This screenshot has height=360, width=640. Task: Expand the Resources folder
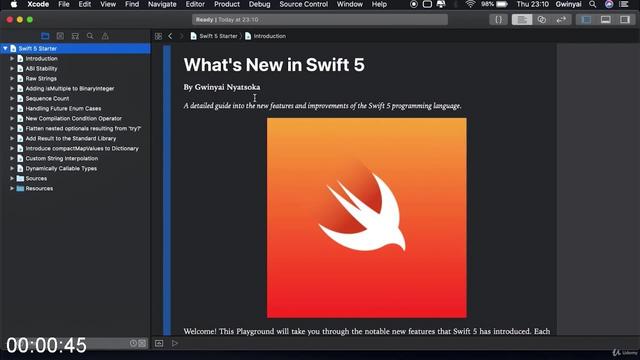(12, 189)
